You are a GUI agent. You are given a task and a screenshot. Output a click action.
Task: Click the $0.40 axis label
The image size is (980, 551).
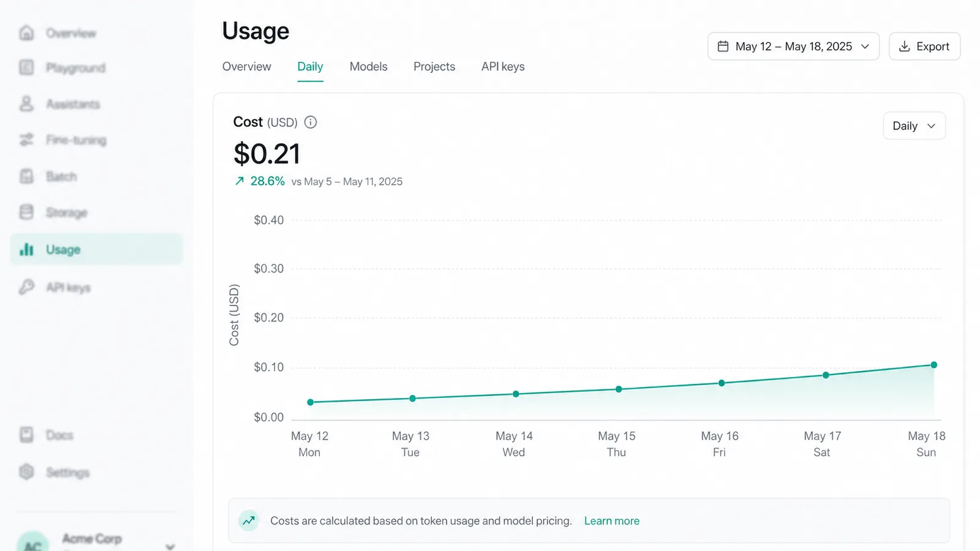(x=269, y=220)
